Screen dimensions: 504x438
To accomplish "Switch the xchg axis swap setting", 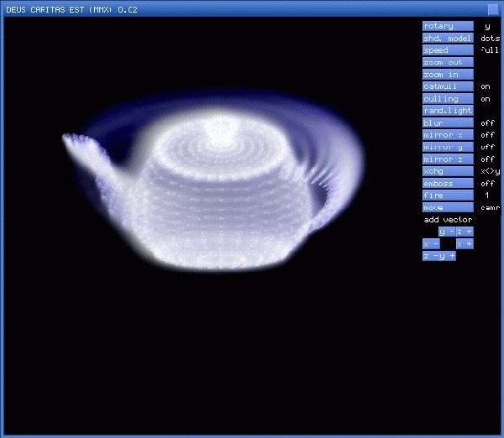I will [447, 171].
